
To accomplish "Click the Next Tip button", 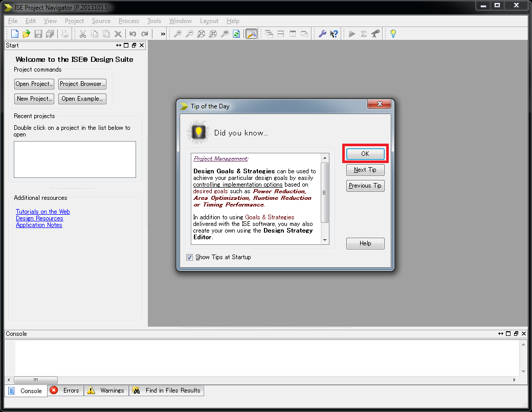I will point(365,170).
